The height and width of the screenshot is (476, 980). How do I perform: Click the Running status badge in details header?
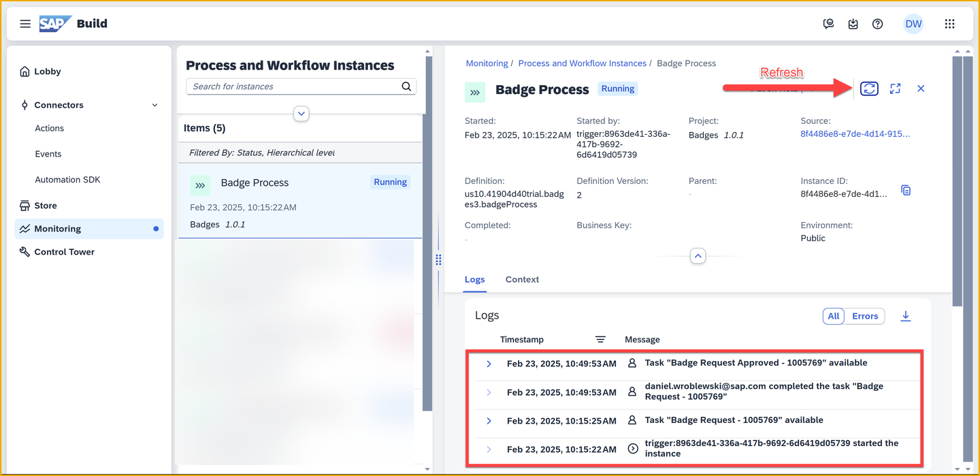[618, 89]
